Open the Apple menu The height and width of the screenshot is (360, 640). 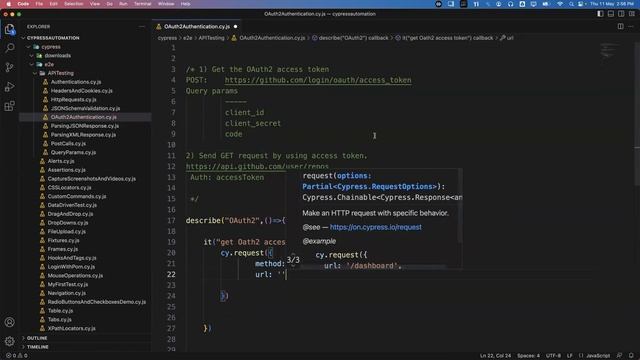(x=8, y=4)
